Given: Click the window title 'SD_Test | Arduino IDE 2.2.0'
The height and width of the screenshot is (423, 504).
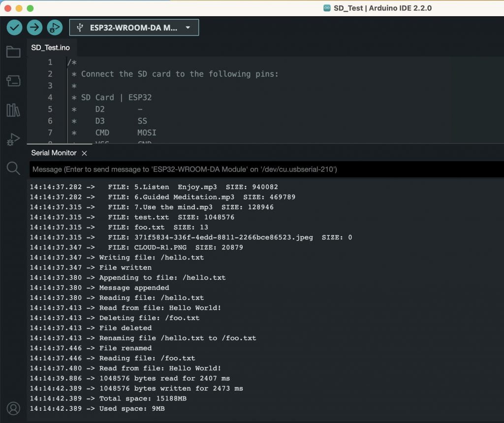Looking at the screenshot, I should coord(382,8).
